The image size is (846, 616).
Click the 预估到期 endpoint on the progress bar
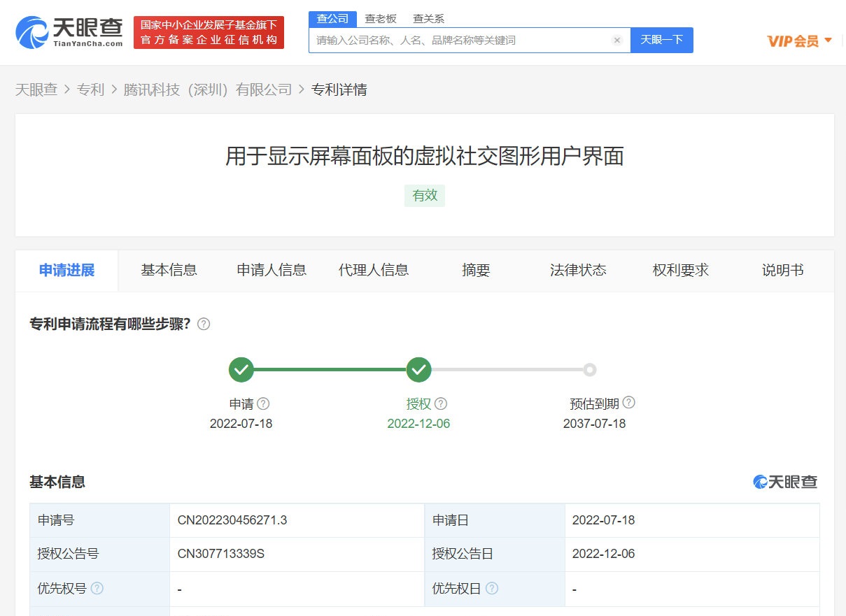tap(590, 370)
